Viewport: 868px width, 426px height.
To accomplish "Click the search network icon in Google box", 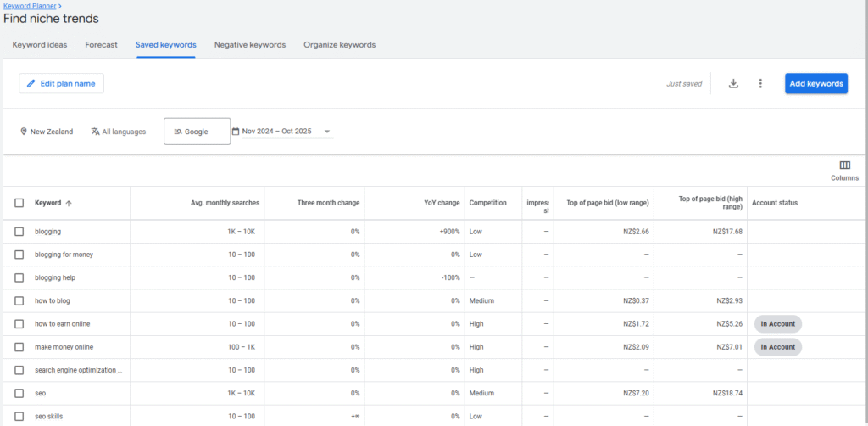I will pyautogui.click(x=178, y=132).
